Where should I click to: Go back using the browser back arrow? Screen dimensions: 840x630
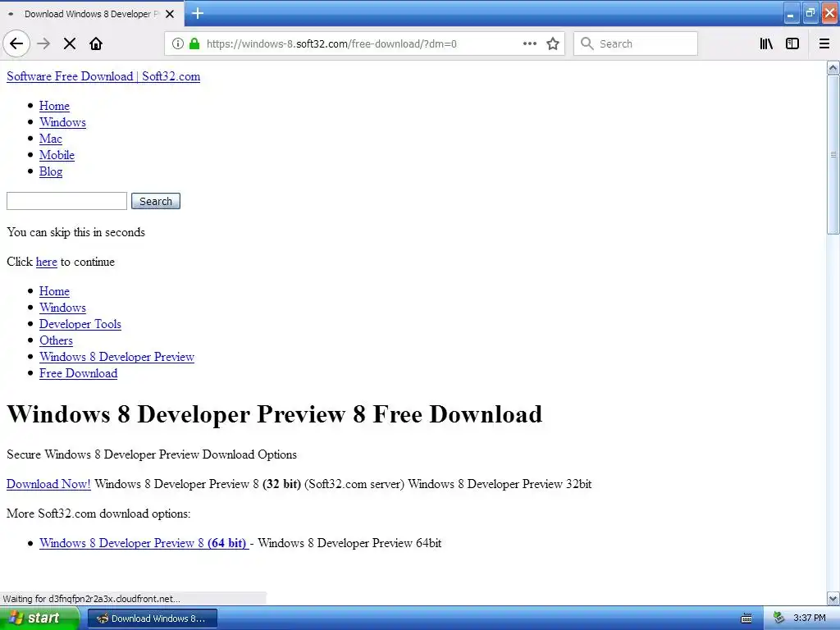[x=16, y=43]
